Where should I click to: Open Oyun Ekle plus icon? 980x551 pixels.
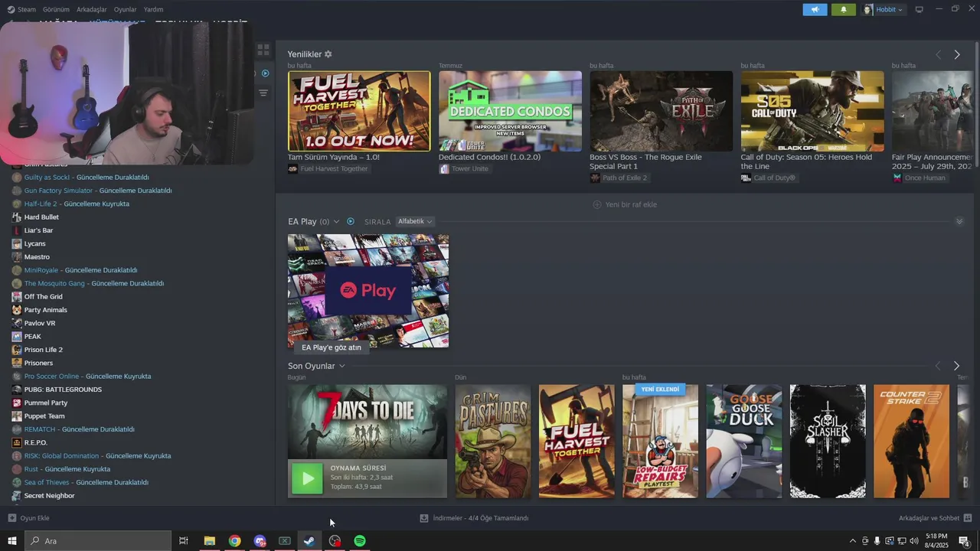12,518
